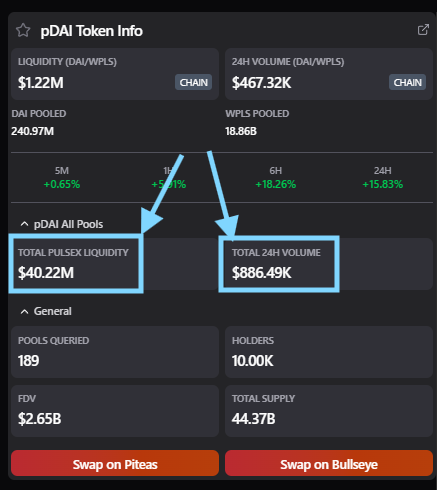437x490 pixels.
Task: Click the WPLS POOLED value 18.86B
Action: pyautogui.click(x=241, y=131)
